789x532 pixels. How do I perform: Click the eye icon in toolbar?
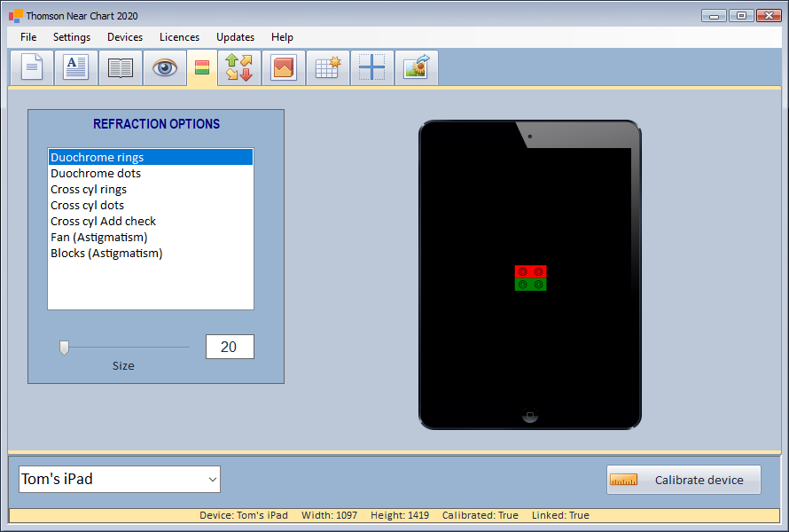pyautogui.click(x=165, y=68)
